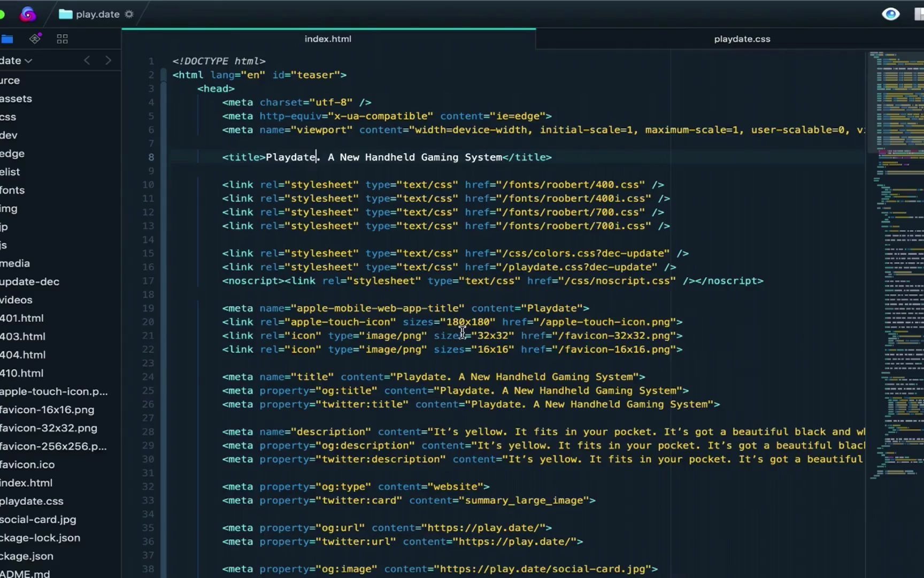
Task: Click the Nova app icon in the title bar
Action: pyautogui.click(x=27, y=14)
